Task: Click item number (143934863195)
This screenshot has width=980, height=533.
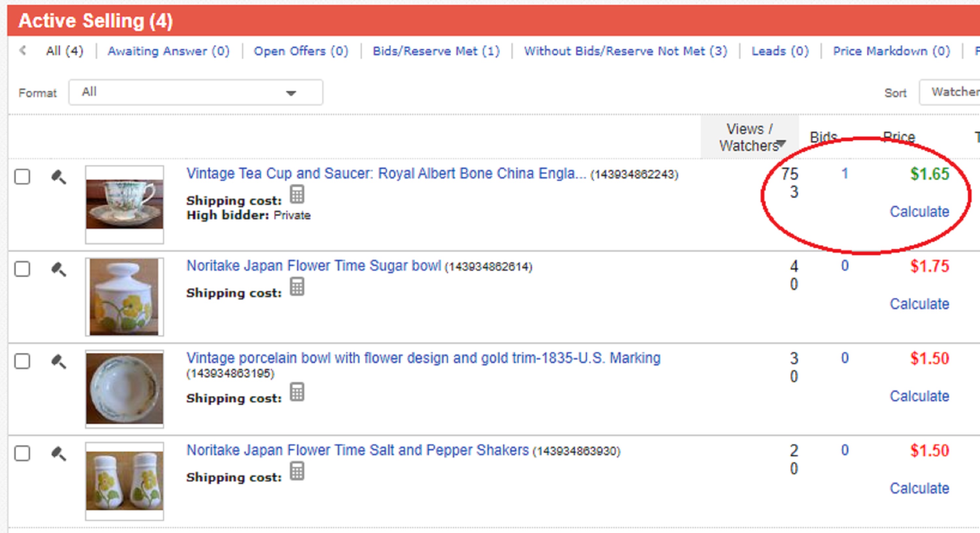Action: point(230,374)
